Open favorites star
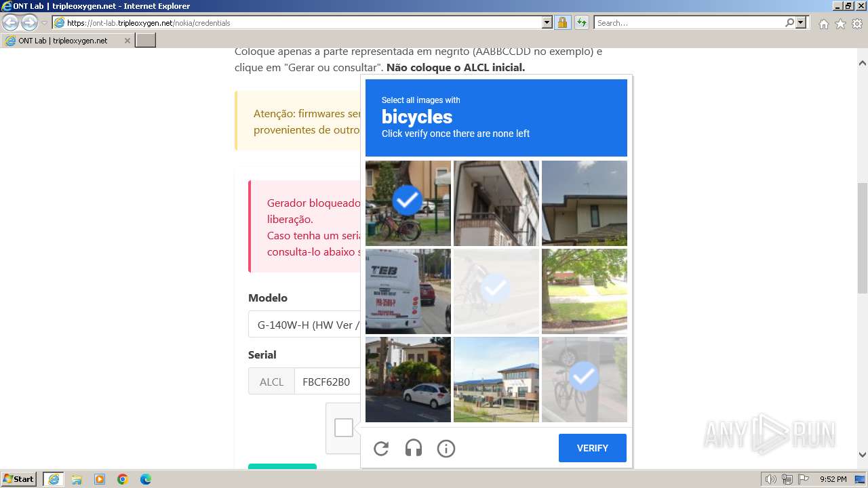 pos(840,24)
